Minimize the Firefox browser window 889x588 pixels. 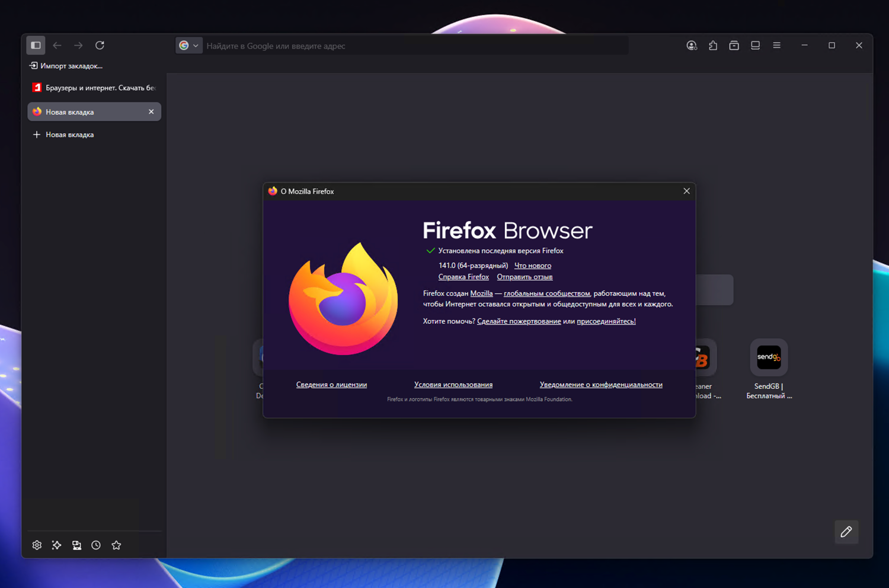(x=804, y=45)
